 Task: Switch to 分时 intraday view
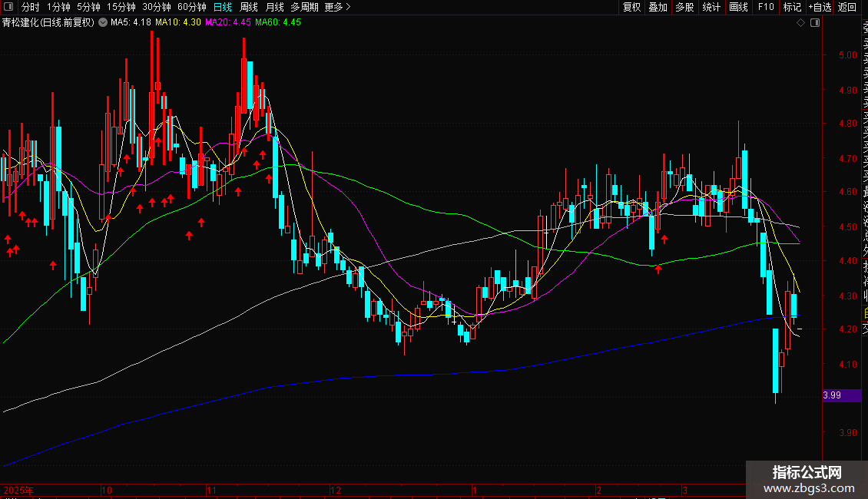pos(31,7)
